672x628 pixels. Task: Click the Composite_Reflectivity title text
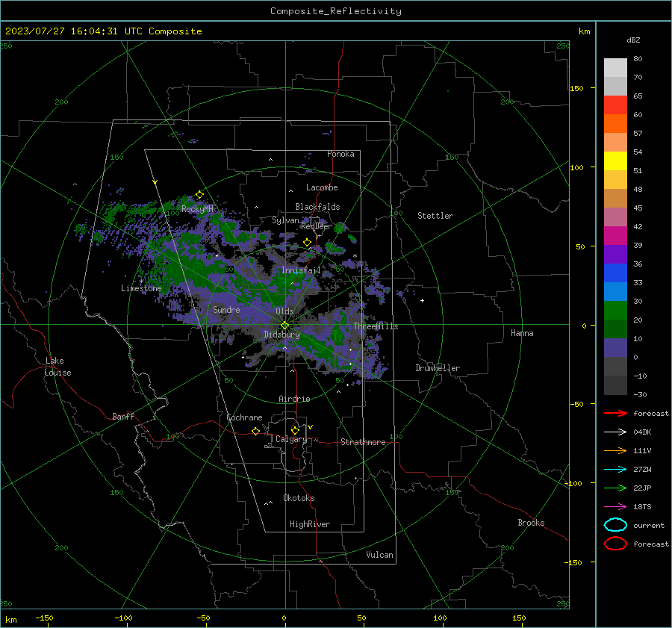tap(335, 11)
